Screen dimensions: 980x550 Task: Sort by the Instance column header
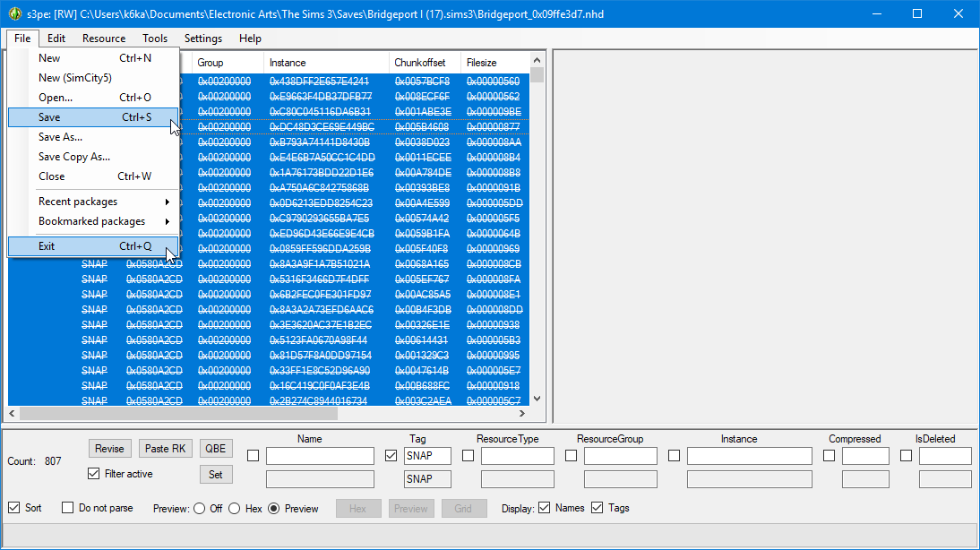pos(326,63)
